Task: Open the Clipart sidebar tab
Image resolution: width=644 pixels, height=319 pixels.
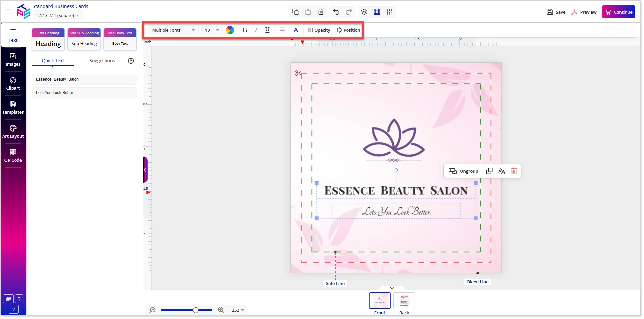Action: (x=13, y=84)
